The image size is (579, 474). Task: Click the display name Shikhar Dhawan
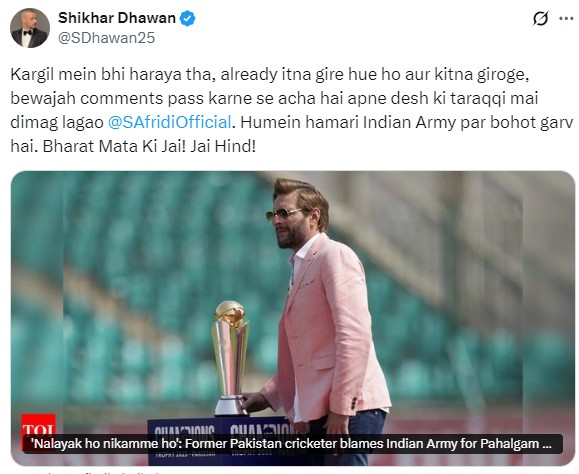(117, 18)
